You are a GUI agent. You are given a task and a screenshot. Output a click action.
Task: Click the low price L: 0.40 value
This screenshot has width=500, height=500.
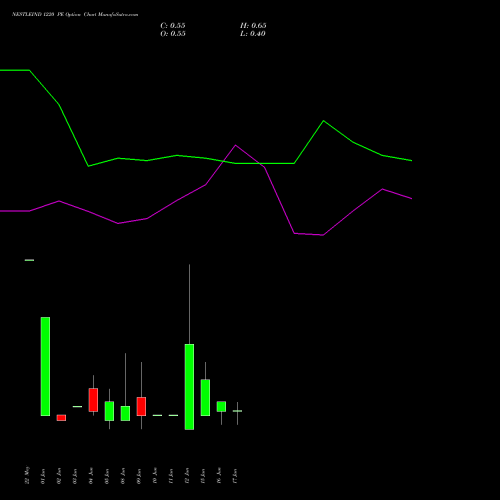click(x=253, y=34)
